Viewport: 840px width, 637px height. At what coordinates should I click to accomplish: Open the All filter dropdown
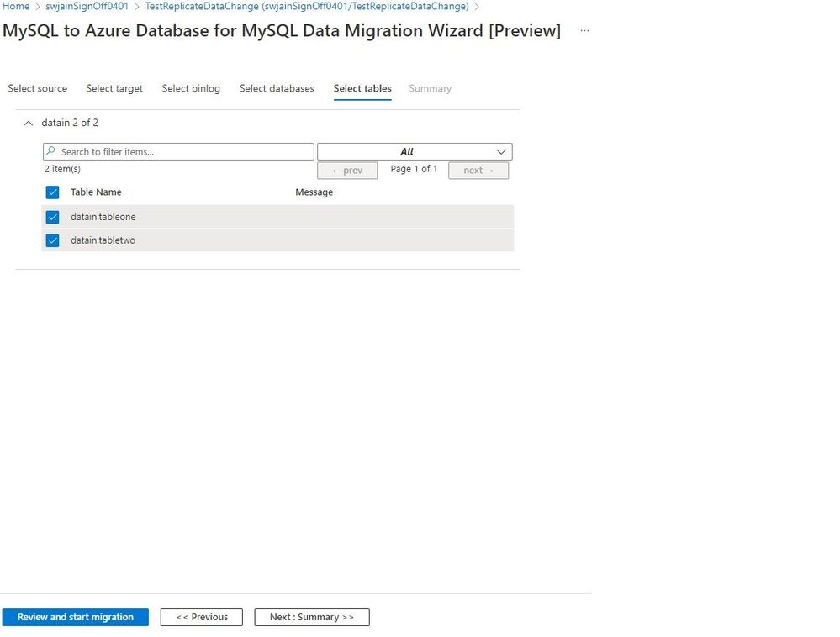pyautogui.click(x=415, y=151)
